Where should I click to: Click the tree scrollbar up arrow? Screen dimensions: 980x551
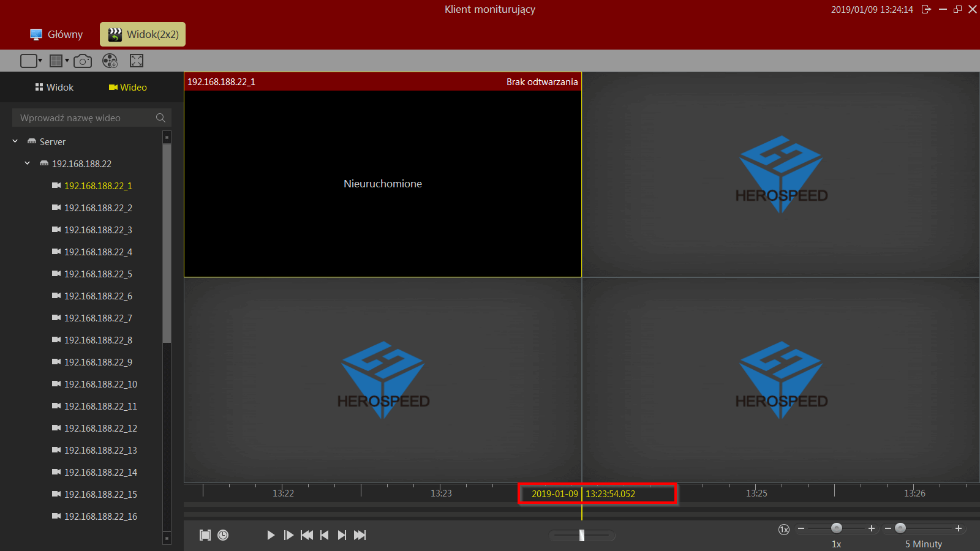tap(167, 137)
